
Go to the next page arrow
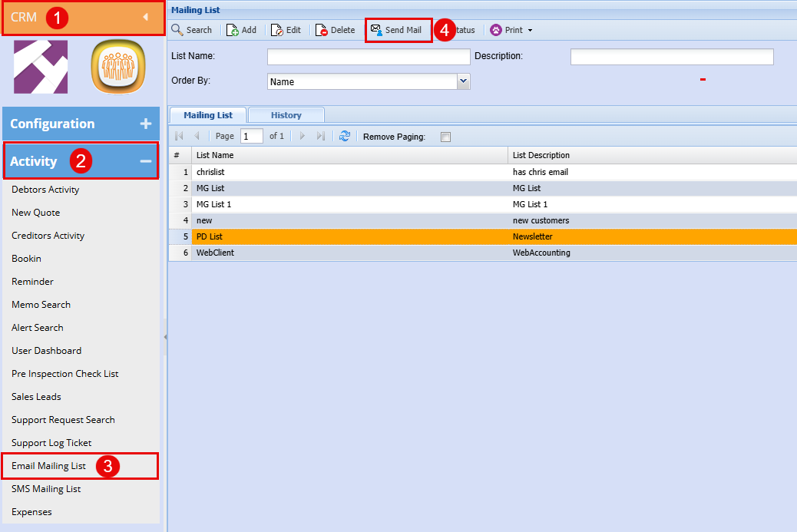[x=302, y=136]
